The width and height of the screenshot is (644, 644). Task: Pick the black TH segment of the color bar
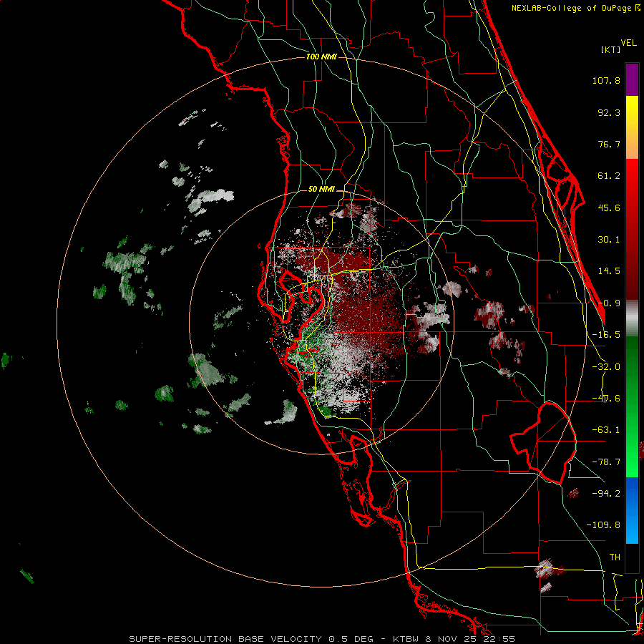[x=632, y=557]
